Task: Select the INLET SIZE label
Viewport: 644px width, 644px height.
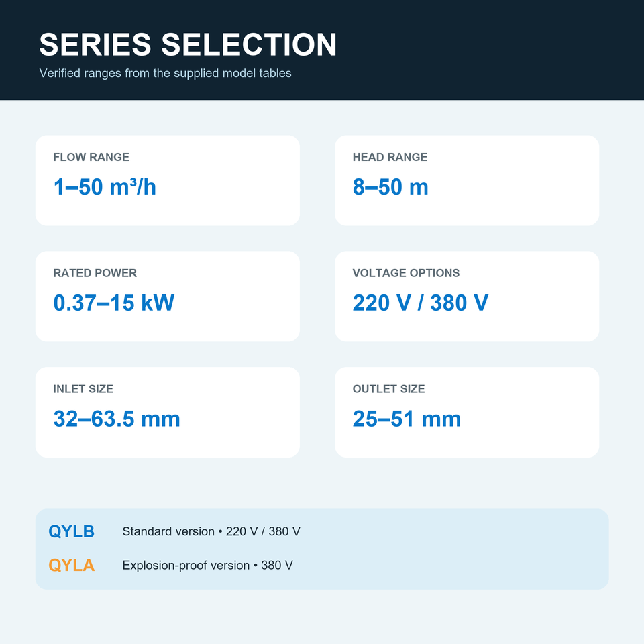Action: click(x=83, y=388)
